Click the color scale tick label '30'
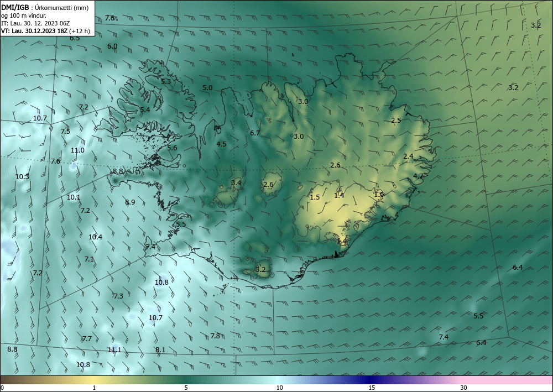The width and height of the screenshot is (553, 392). coord(464,388)
